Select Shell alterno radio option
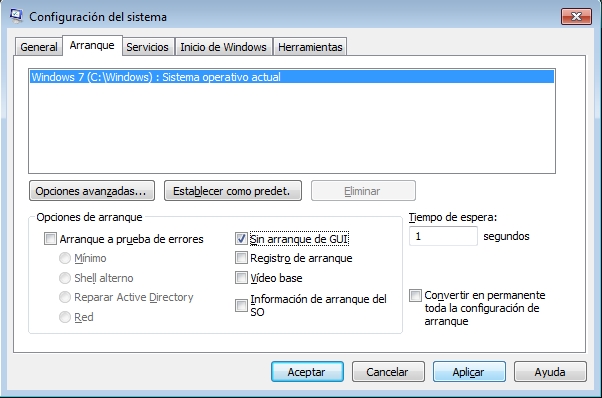The height and width of the screenshot is (398, 602). click(65, 277)
